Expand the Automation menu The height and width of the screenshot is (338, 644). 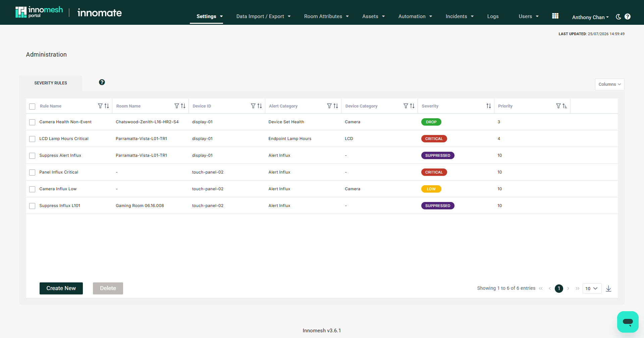pos(415,16)
